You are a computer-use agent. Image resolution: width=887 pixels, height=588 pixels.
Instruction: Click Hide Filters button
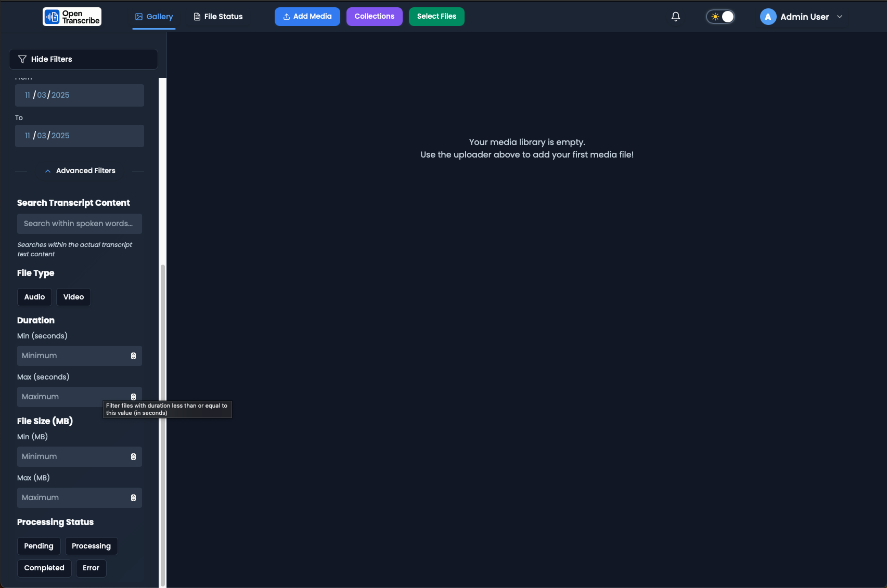point(83,59)
